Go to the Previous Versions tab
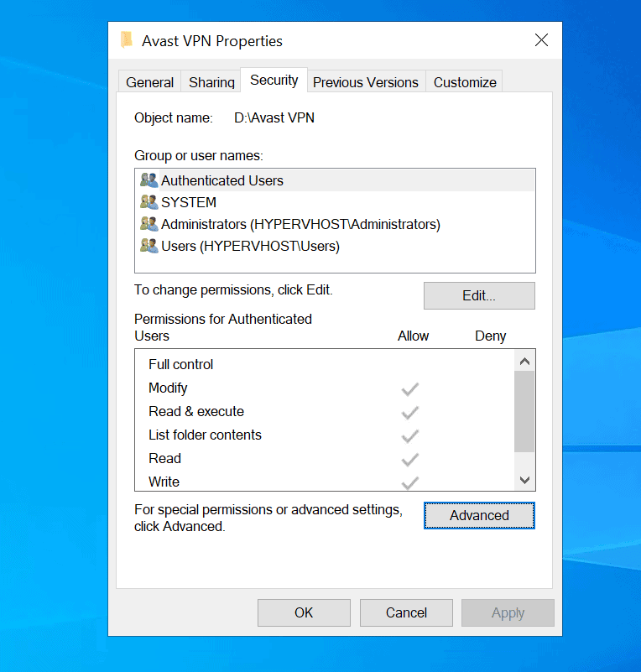641x672 pixels. tap(366, 82)
